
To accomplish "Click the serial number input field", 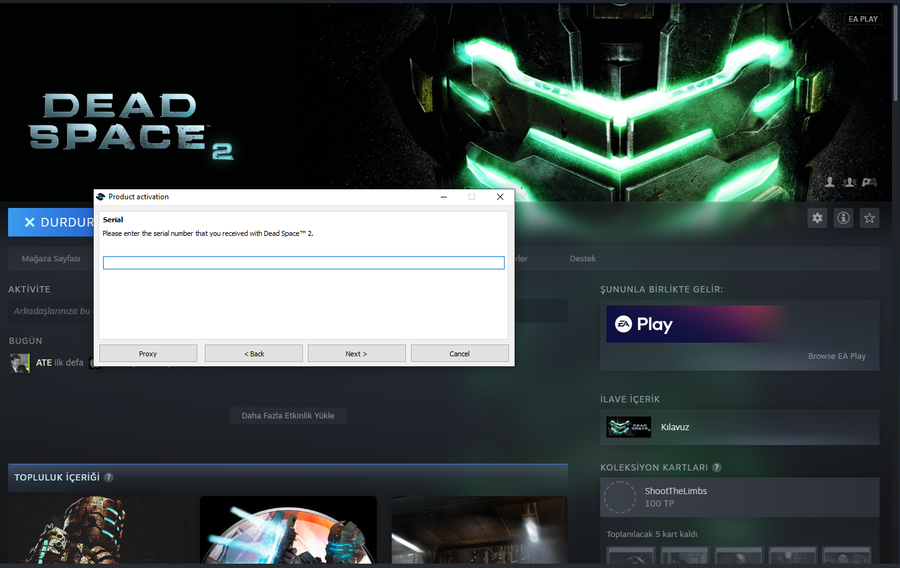I will [304, 263].
